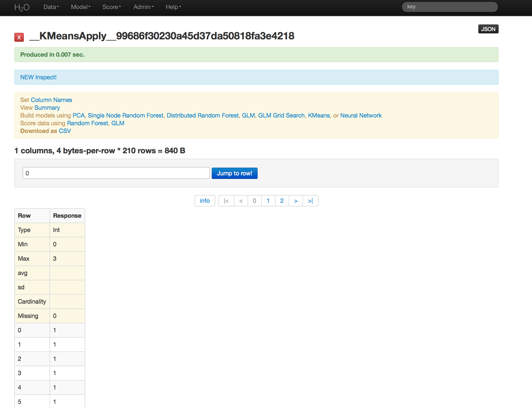Go to next page with > button
This screenshot has width=532, height=408.
(296, 201)
